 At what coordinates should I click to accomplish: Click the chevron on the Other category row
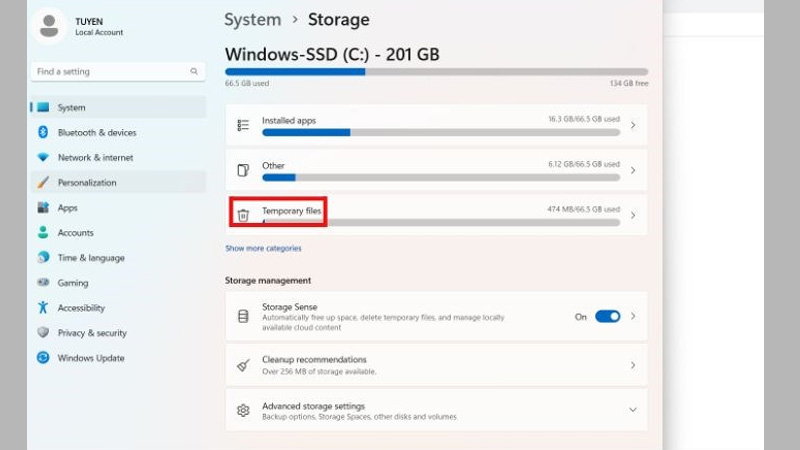coord(633,170)
